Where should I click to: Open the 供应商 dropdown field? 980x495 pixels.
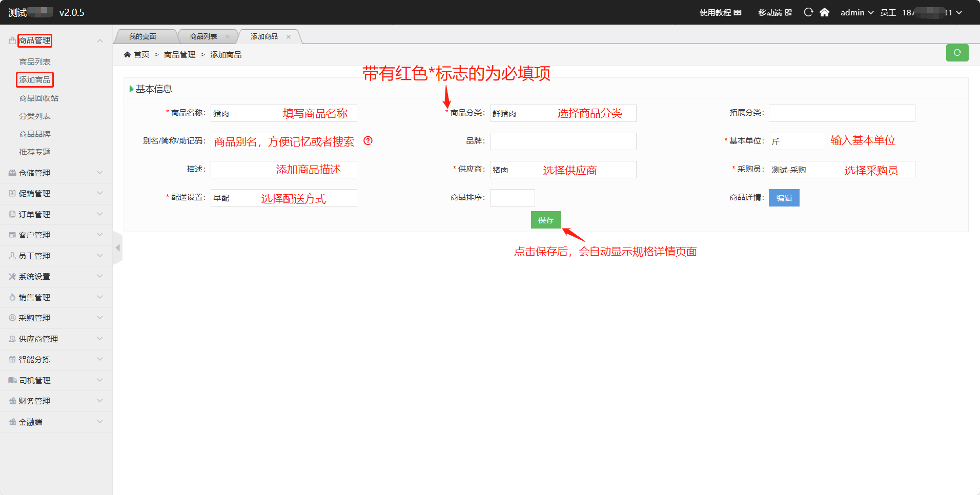pos(563,170)
